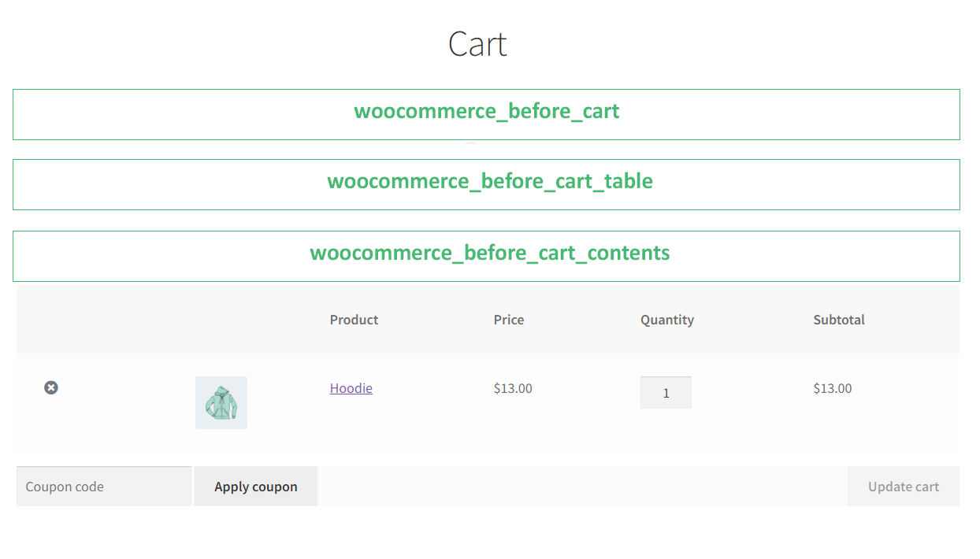Image resolution: width=980 pixels, height=559 pixels.
Task: Click the Update cart button
Action: pos(904,487)
